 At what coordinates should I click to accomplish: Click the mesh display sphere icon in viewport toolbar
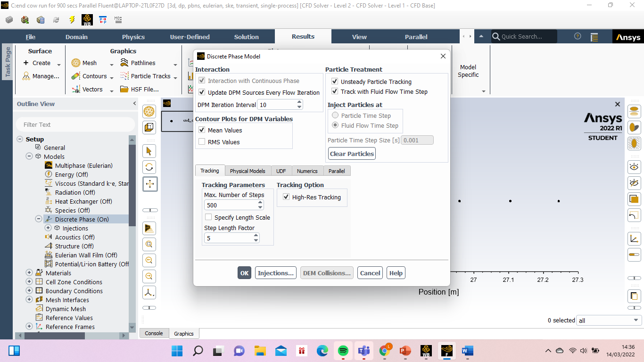click(x=149, y=112)
